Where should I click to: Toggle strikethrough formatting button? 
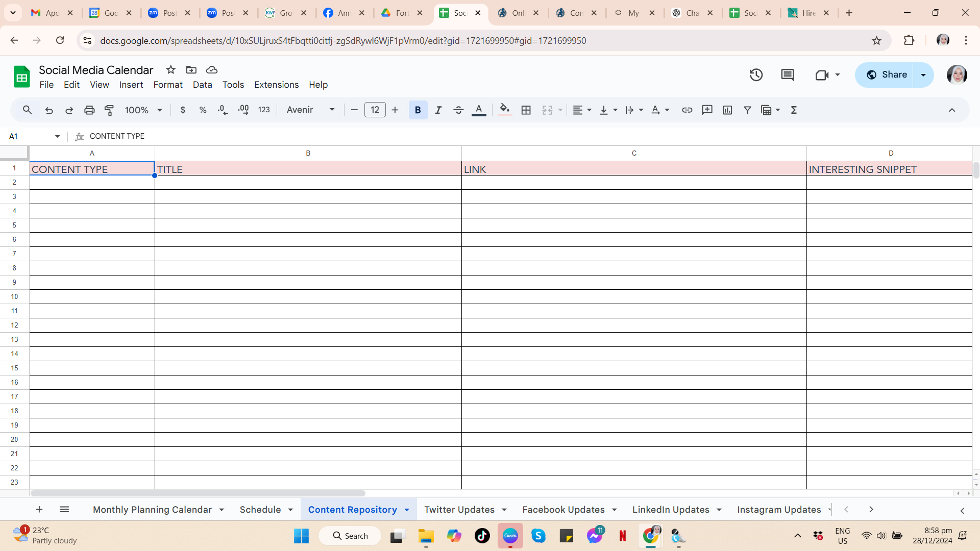(458, 110)
